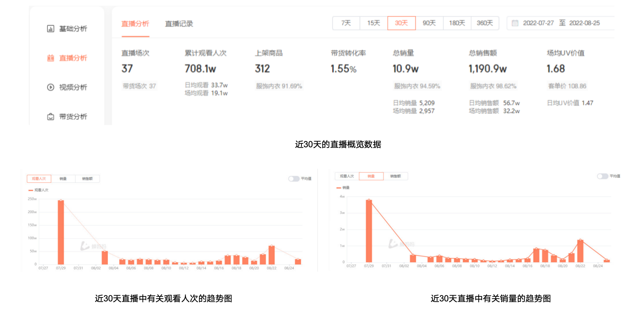Click the 视频分析 play circle icon
Image resolution: width=644 pixels, height=319 pixels.
(51, 87)
